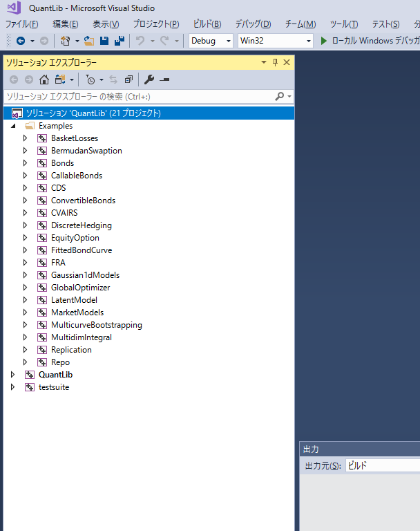Viewport: 420px width, 531px height.
Task: Click the Solution Explorer forward arrow
Action: coord(29,80)
